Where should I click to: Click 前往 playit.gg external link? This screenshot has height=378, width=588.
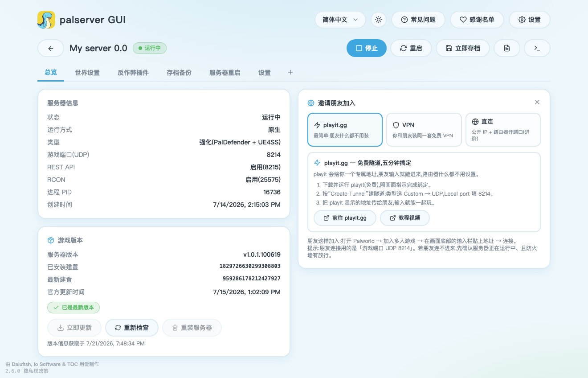[345, 218]
